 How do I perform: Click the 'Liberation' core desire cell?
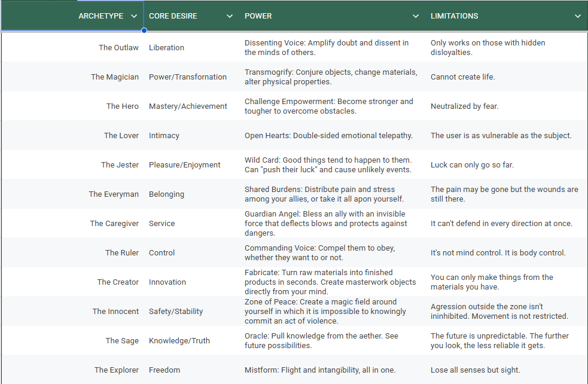click(191, 48)
